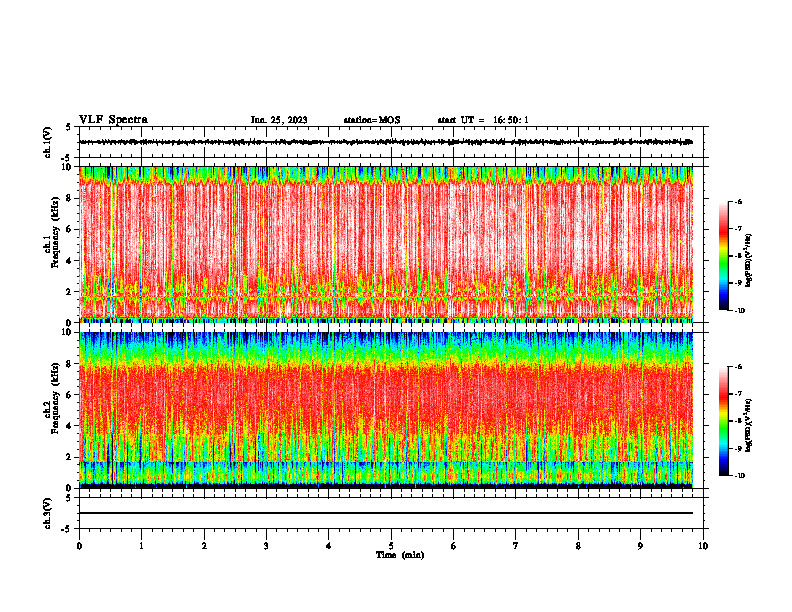Click inside the ch.2 spectrogram panel
Viewport: 792px width, 612px height.
(386, 410)
